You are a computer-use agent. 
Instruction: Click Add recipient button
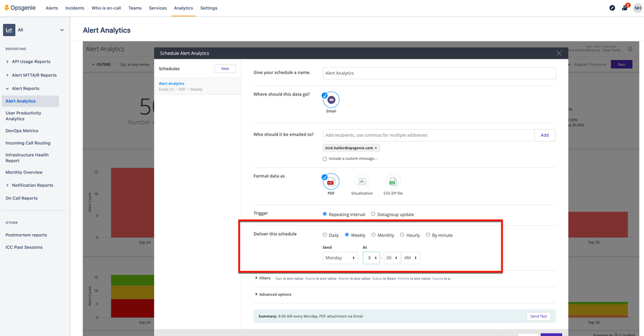545,135
